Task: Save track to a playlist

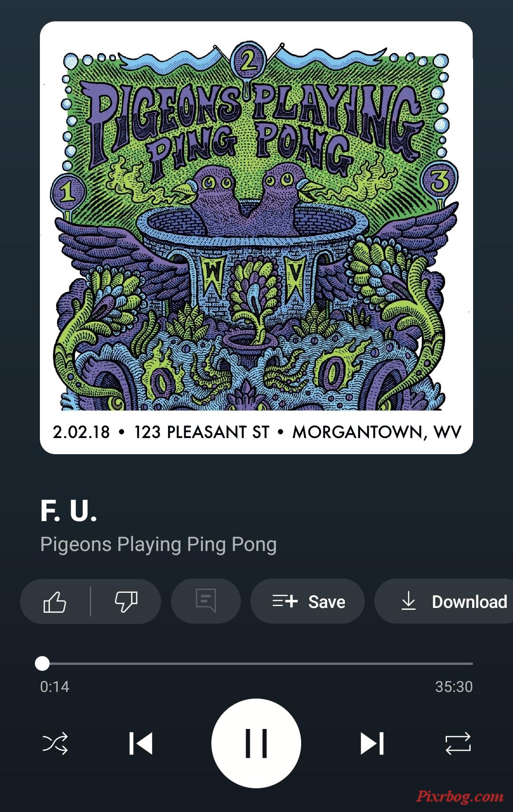Action: (307, 601)
